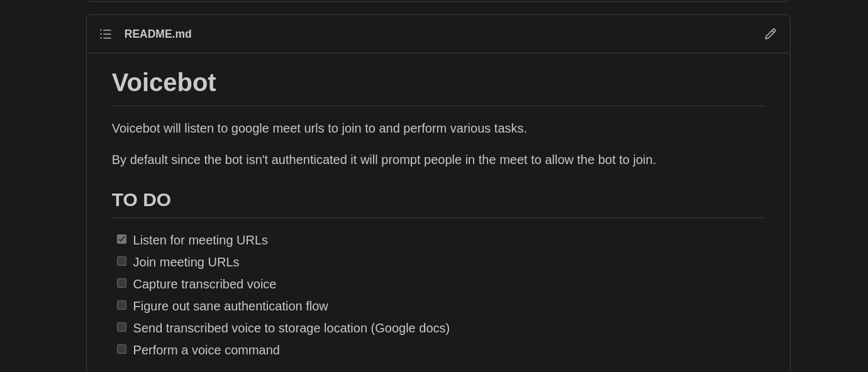
Task: Click the Voicebot main heading
Action: click(x=164, y=82)
